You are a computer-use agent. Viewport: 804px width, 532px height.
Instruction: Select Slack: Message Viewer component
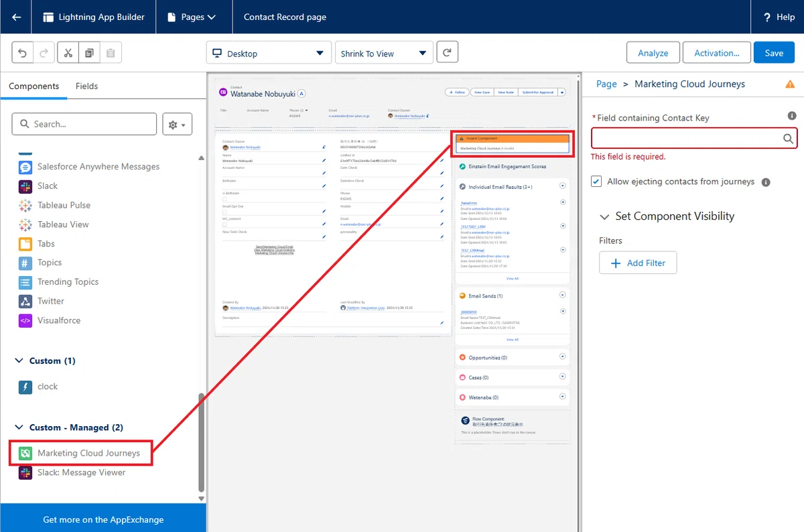[72, 472]
